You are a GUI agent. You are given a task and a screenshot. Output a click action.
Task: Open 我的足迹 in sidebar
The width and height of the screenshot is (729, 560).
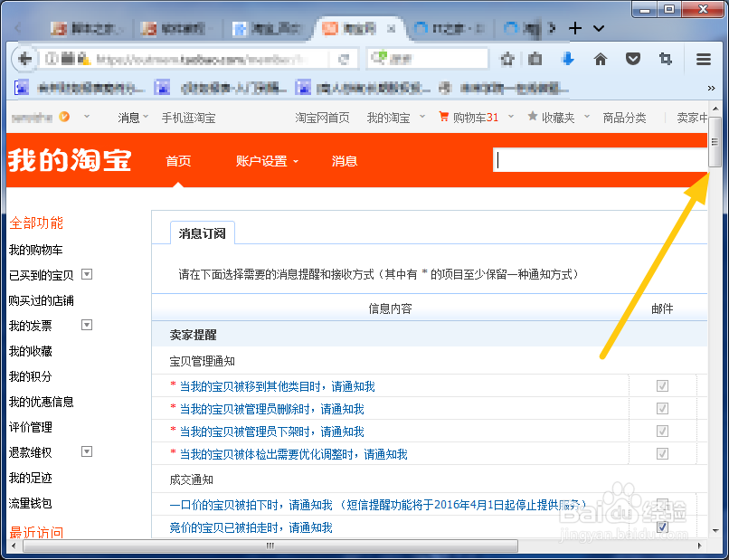click(30, 478)
